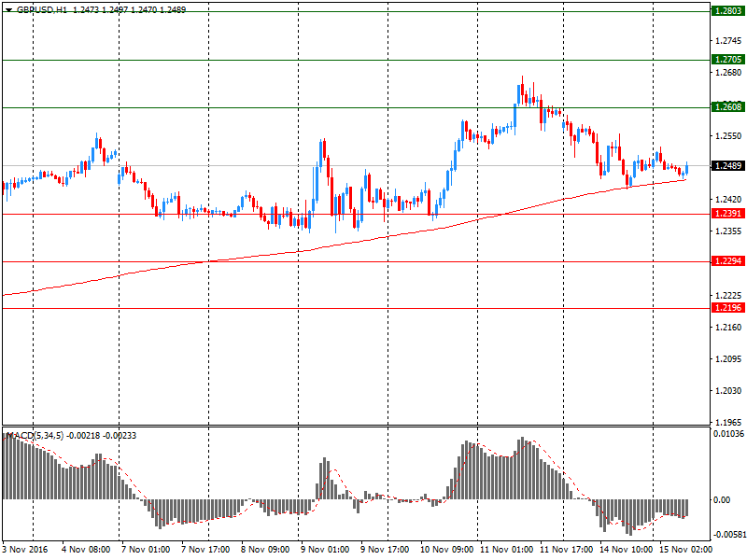
Task: Click the 8 Nov 09:00 time label
Action: [265, 550]
